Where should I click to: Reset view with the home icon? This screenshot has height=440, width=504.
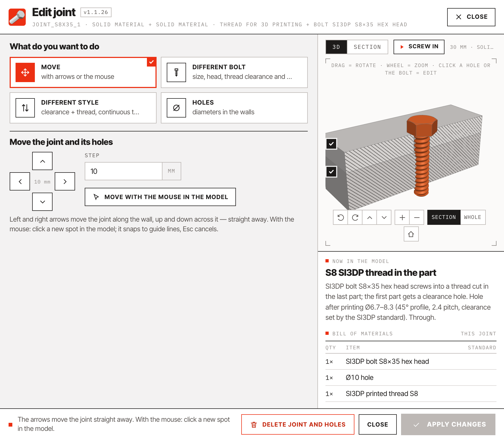pos(411,234)
